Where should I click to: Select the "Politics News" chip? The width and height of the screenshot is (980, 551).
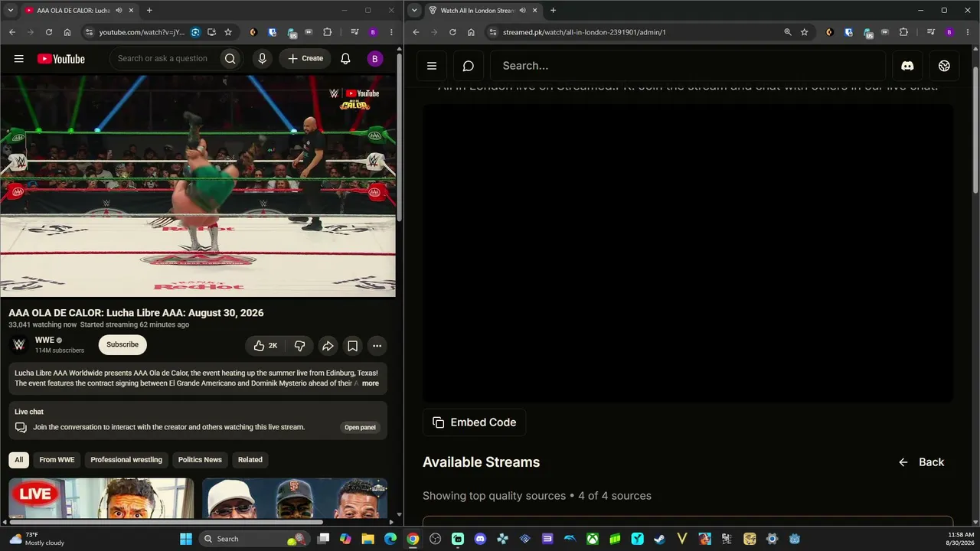pyautogui.click(x=200, y=460)
